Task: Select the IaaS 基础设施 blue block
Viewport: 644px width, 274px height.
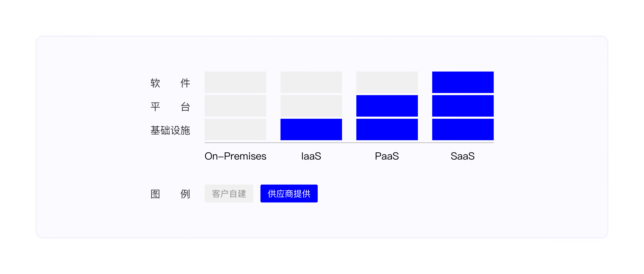Action: (311, 129)
